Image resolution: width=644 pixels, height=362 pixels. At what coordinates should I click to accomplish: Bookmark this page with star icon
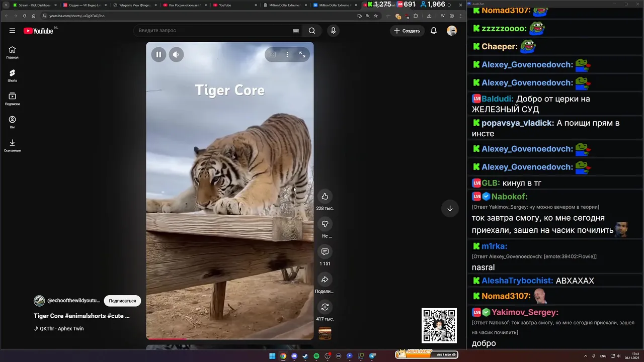pyautogui.click(x=375, y=16)
